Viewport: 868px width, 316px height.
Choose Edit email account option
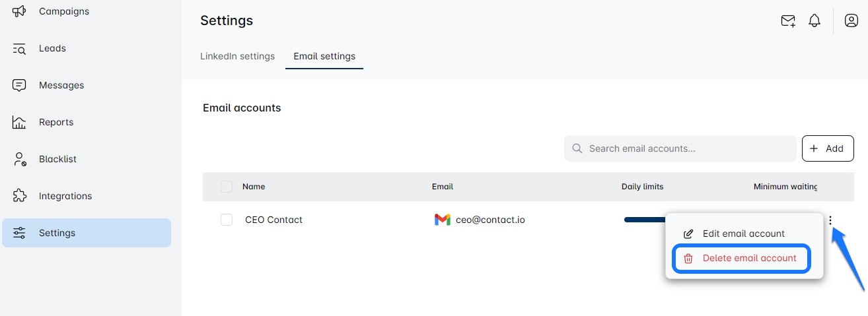[743, 234]
